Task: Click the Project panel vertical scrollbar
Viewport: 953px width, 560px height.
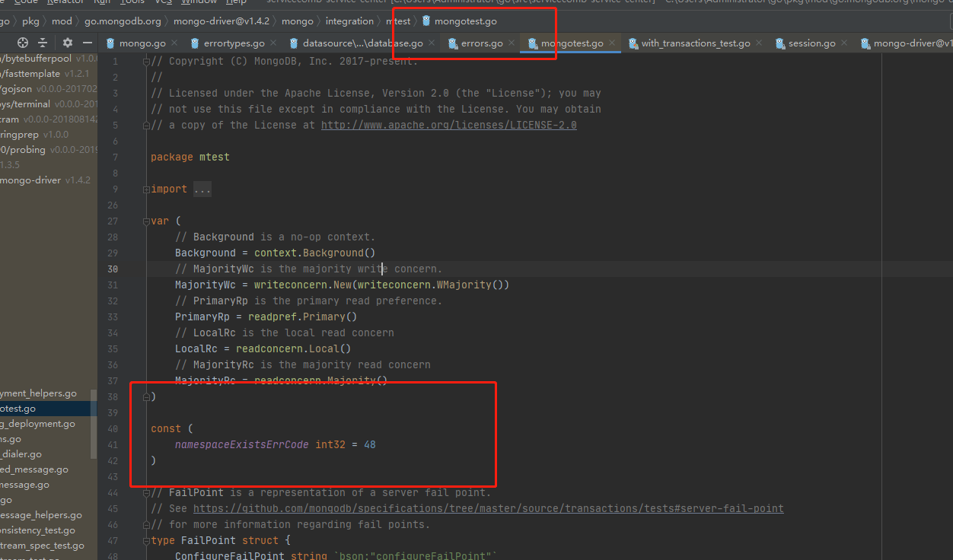Action: (x=94, y=425)
